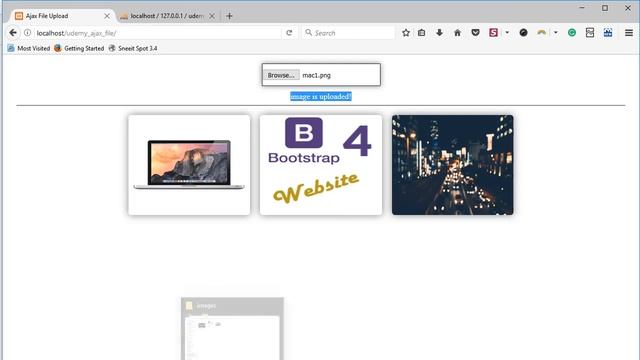Click the blue extension icon near menu
The image size is (640, 360).
608,33
